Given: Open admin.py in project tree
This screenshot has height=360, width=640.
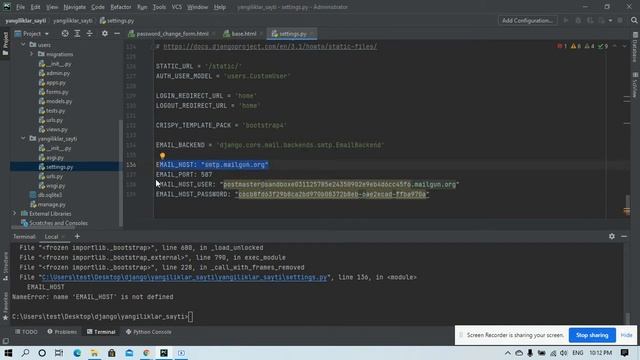Looking at the screenshot, I should [x=54, y=73].
